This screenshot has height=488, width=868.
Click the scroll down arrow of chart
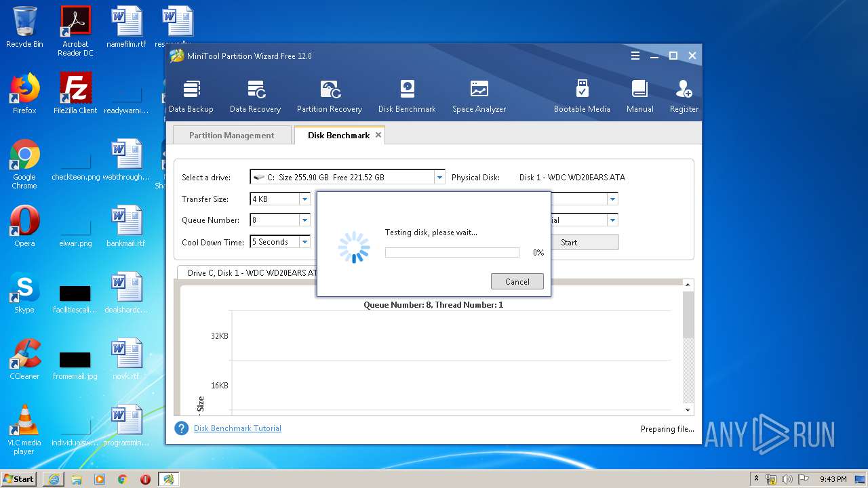[688, 409]
